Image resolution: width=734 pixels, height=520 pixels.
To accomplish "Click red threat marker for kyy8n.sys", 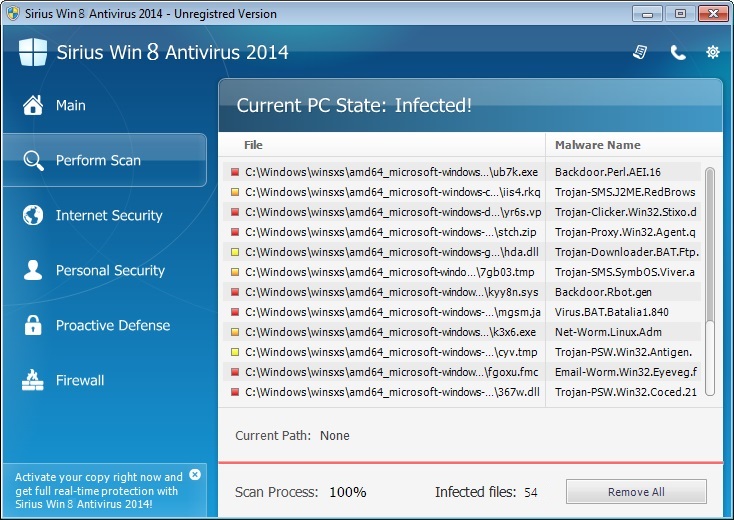I will point(235,292).
